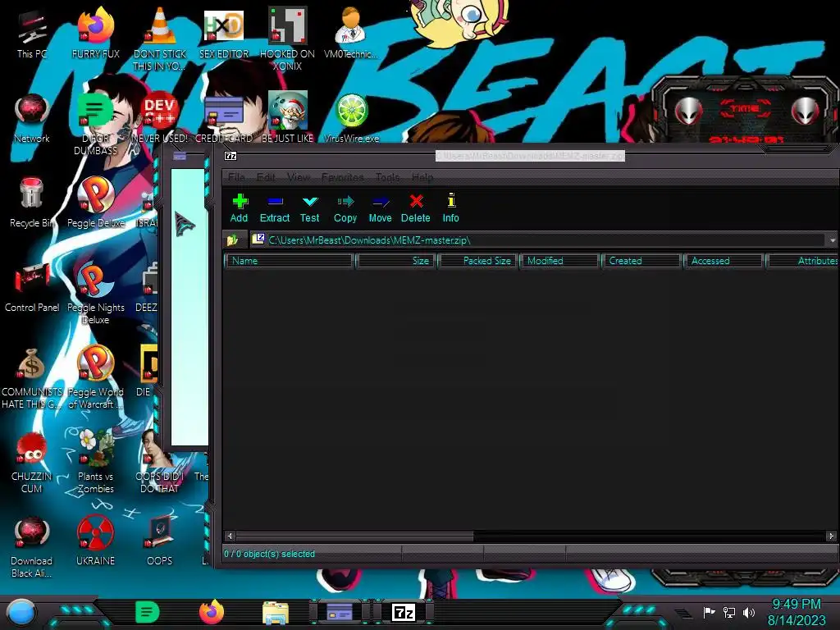This screenshot has width=840, height=630.
Task: Select the Move toolbar icon
Action: [381, 208]
